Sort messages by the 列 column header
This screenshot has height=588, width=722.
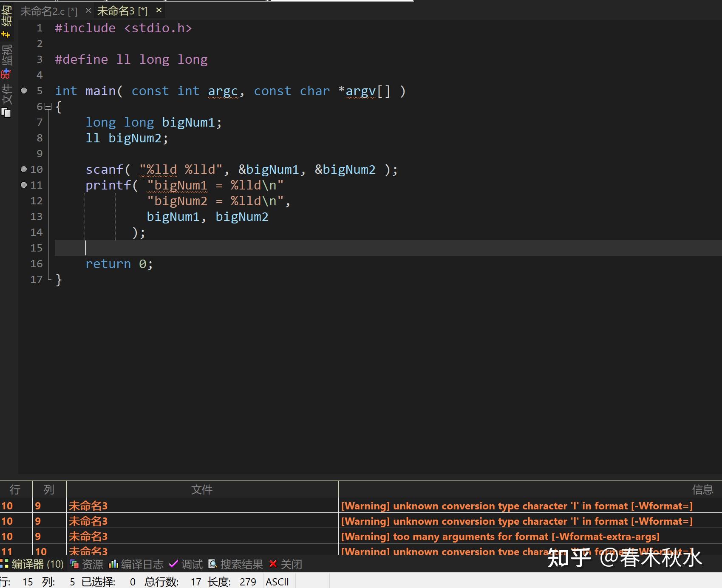49,489
